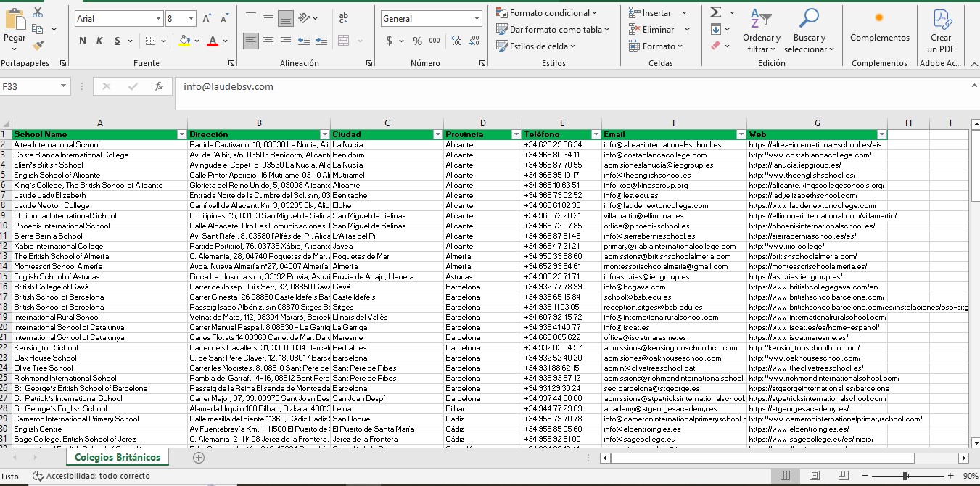Click the currency dollar format icon
Viewport: 980px width, 486px height.
(x=389, y=41)
